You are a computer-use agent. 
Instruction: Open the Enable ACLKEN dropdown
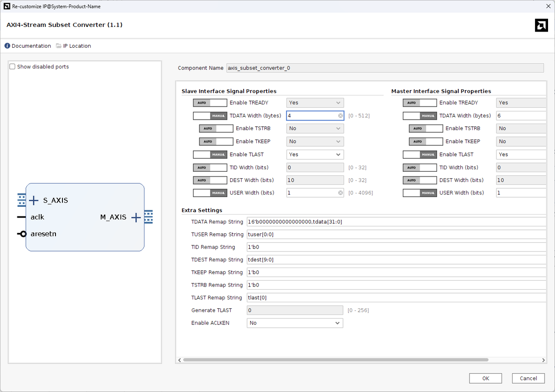pos(295,323)
